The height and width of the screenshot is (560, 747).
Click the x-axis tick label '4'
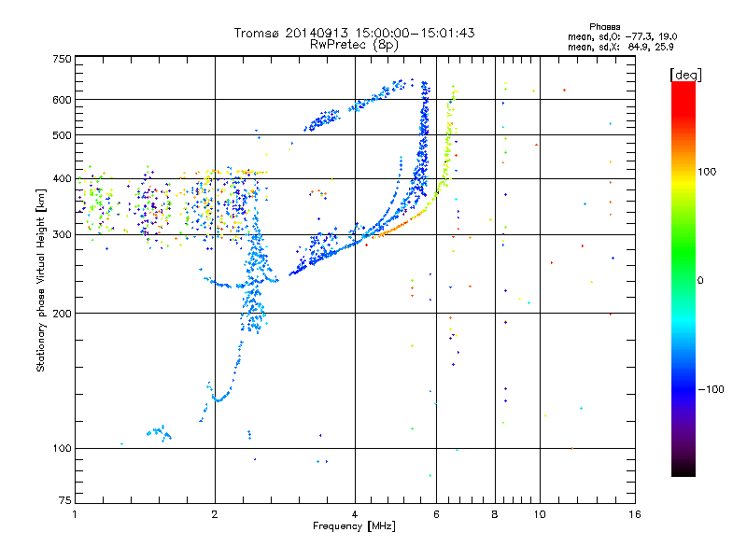click(355, 514)
